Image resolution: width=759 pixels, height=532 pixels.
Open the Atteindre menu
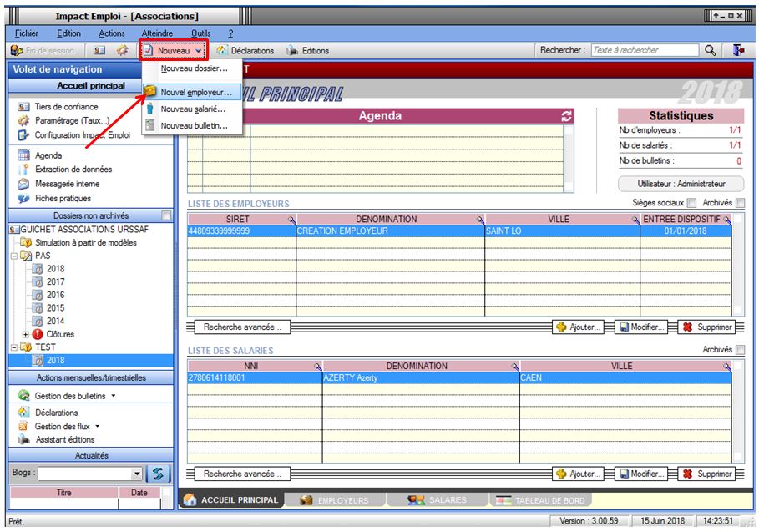click(x=157, y=33)
